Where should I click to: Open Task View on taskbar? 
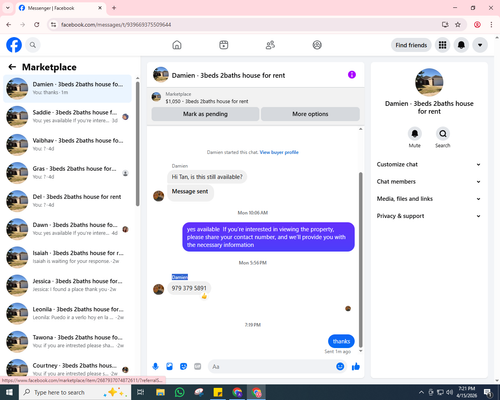[x=141, y=392]
